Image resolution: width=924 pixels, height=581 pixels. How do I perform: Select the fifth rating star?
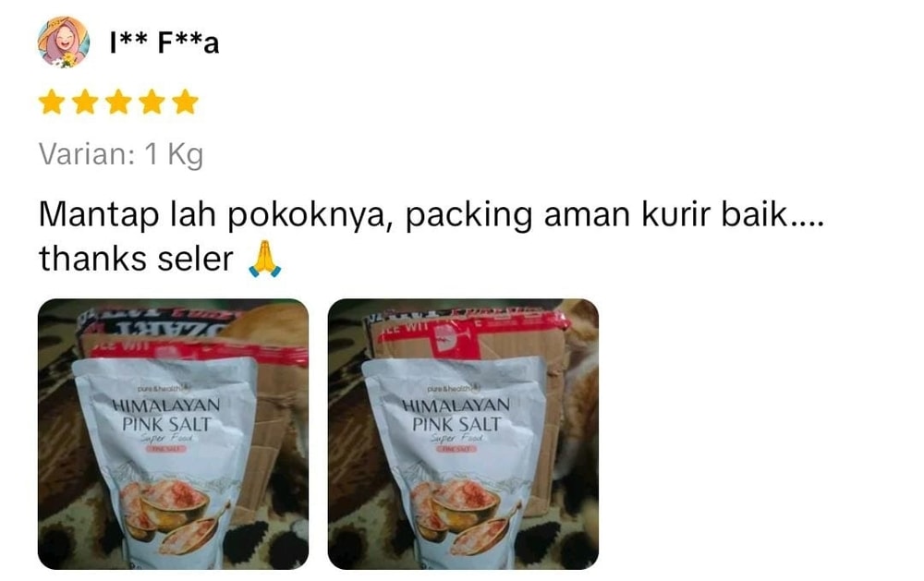[186, 102]
